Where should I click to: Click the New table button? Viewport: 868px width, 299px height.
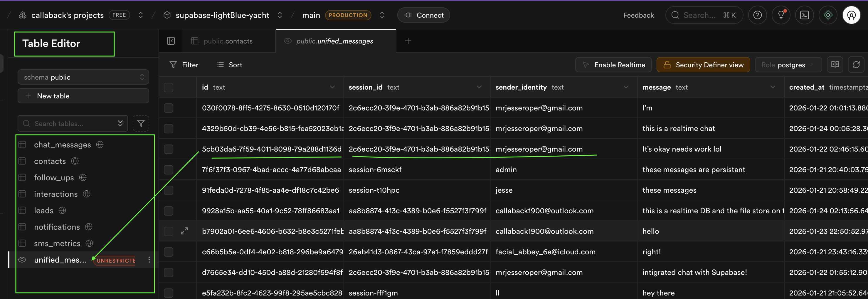pyautogui.click(x=83, y=96)
